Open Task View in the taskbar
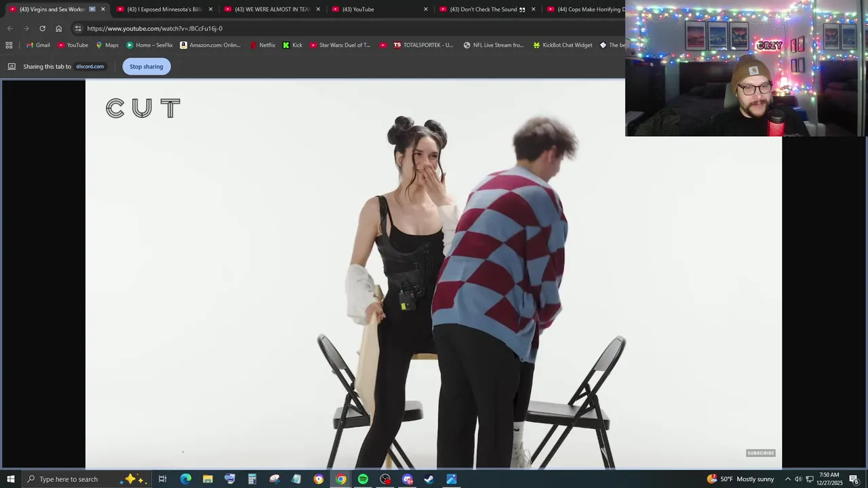The height and width of the screenshot is (488, 868). click(163, 479)
